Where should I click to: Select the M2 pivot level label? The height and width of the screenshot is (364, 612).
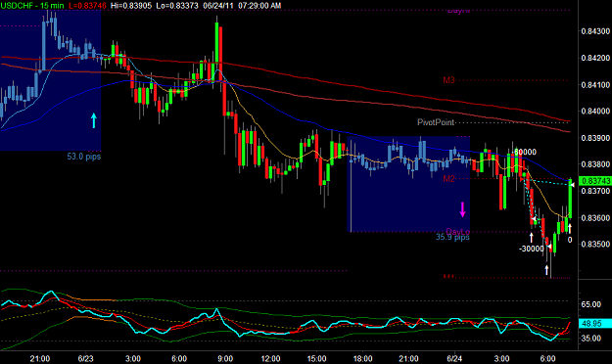(448, 179)
